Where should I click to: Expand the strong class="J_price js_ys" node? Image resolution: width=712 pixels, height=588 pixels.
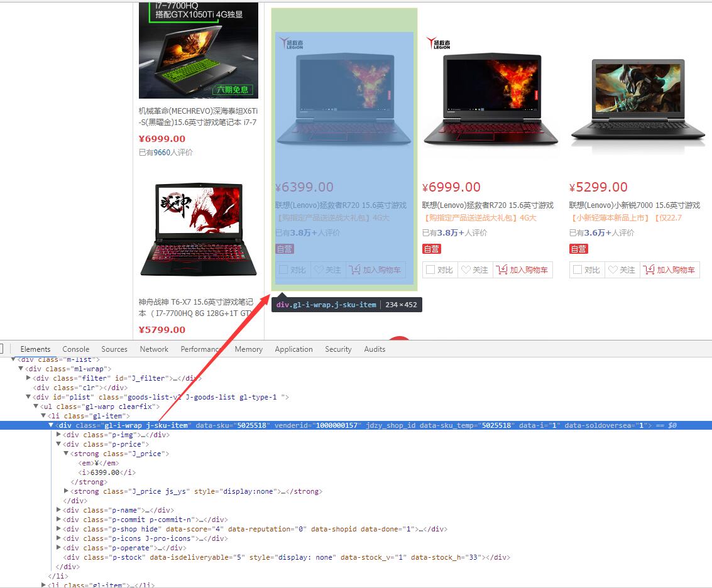pos(66,491)
